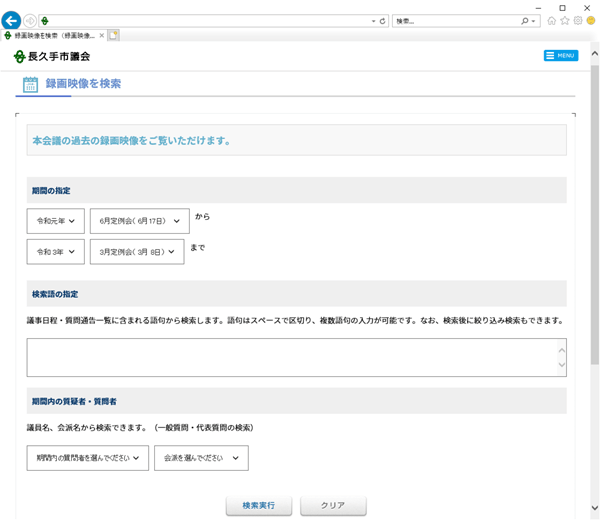Click the 検索実行 button

pos(258,506)
